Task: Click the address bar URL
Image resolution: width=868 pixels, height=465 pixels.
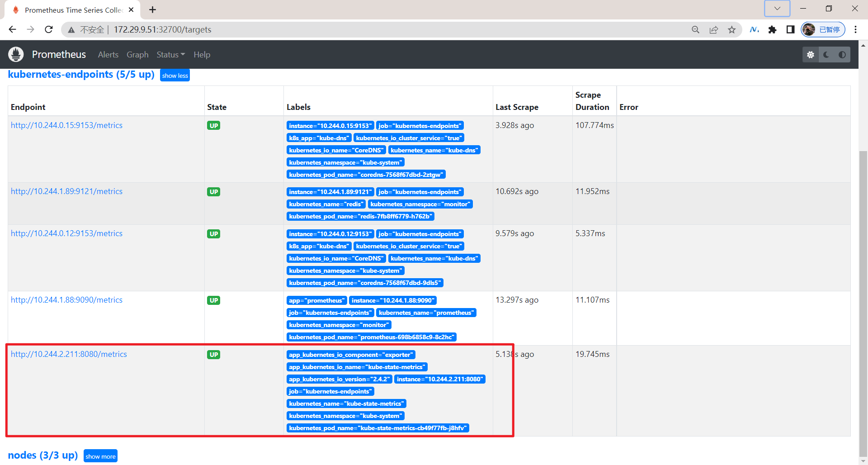Action: (x=162, y=29)
